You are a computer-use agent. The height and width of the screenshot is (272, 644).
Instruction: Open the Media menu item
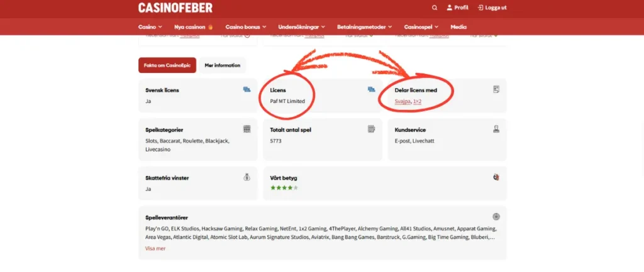coord(458,27)
